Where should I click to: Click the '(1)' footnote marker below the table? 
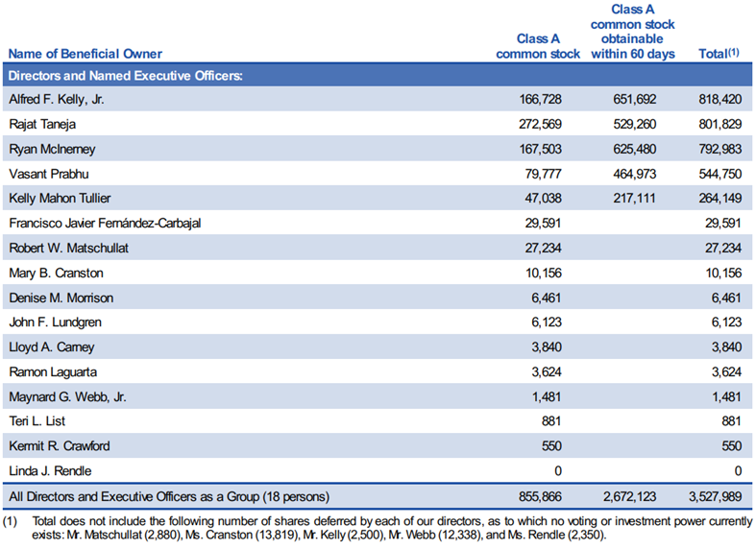pyautogui.click(x=10, y=521)
